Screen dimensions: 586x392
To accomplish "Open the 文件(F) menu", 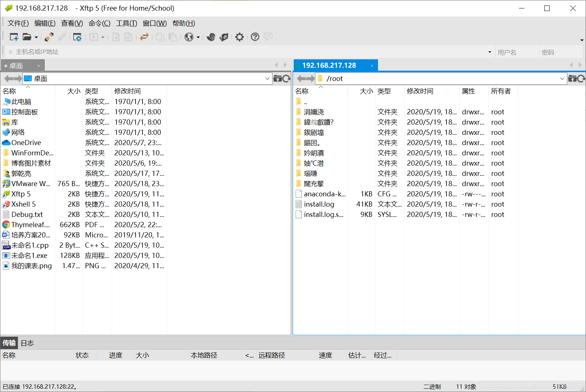I will pos(18,23).
